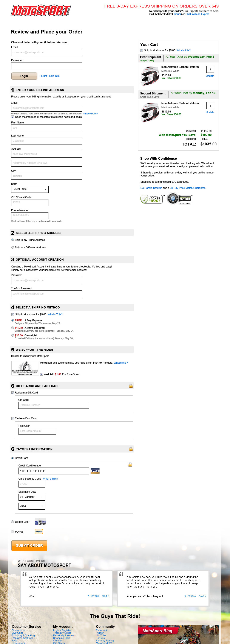Viewport: 230px width, 644px height.
Task: Open the expiration year dropdown
Action: click(x=32, y=506)
